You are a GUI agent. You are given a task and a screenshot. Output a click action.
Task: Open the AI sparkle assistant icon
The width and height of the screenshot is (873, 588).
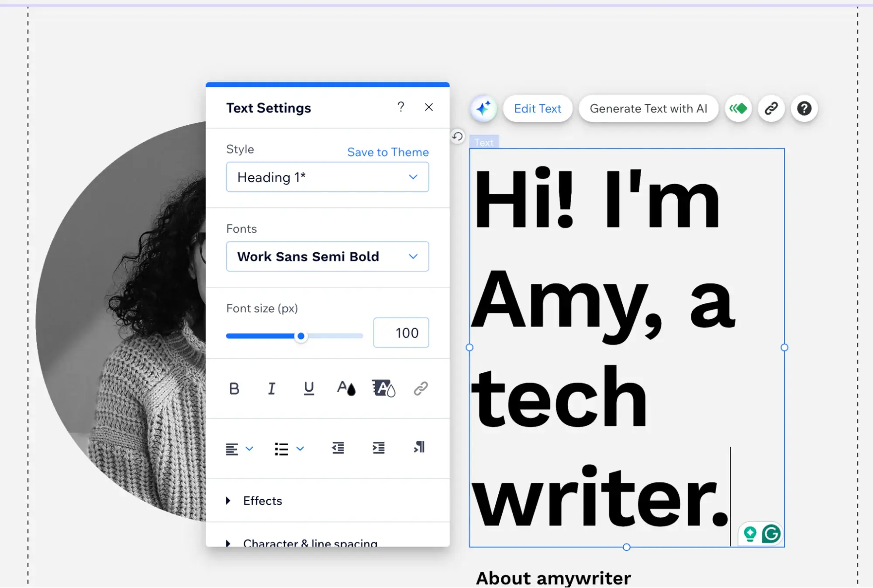[x=483, y=108]
